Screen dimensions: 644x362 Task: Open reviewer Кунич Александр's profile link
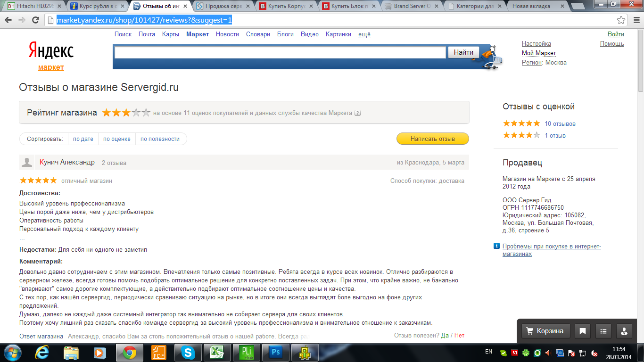[x=67, y=162]
